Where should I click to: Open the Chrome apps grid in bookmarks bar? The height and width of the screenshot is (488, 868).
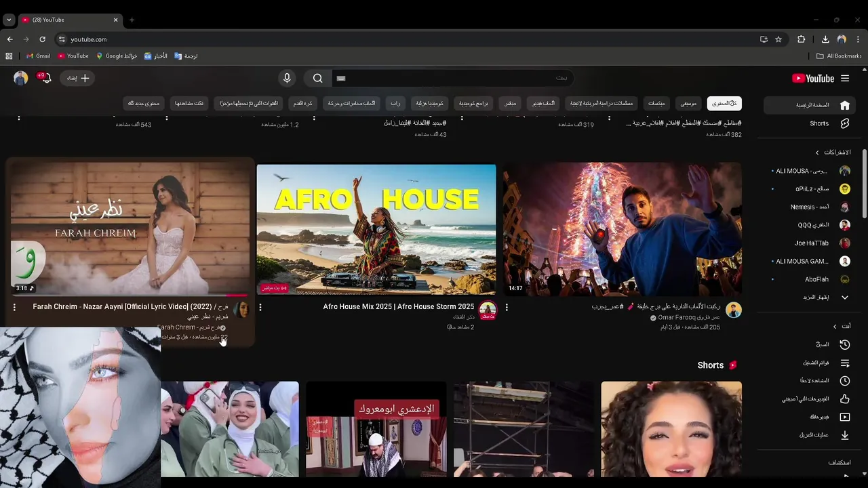pos(9,56)
